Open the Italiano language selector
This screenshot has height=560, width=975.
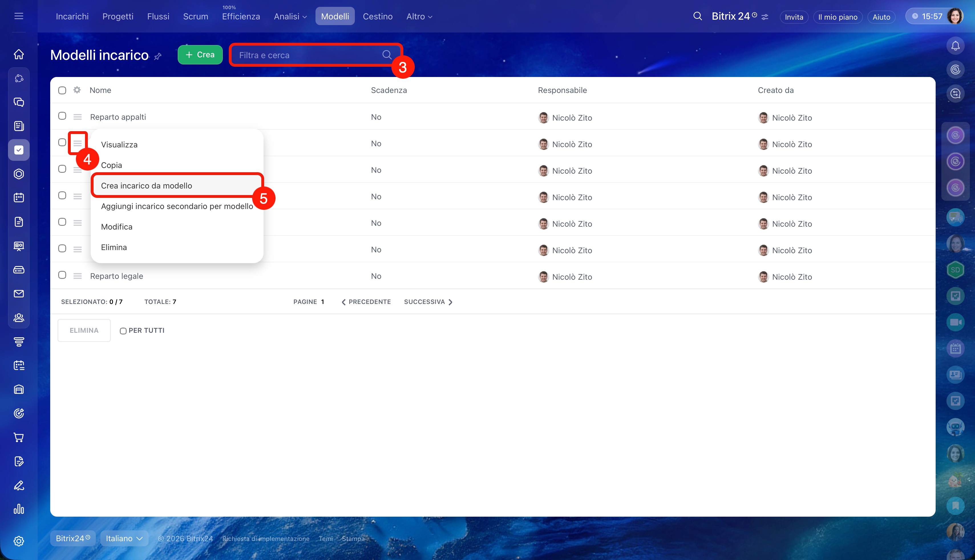[x=124, y=538]
